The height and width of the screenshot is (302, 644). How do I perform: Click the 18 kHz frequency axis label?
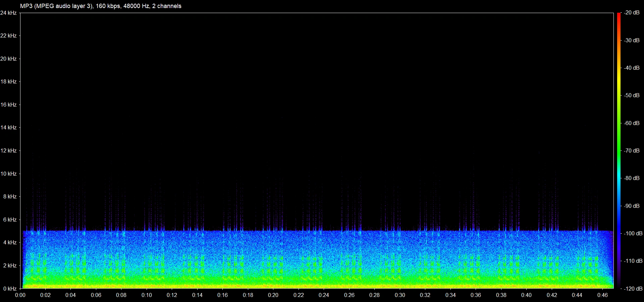pos(8,82)
